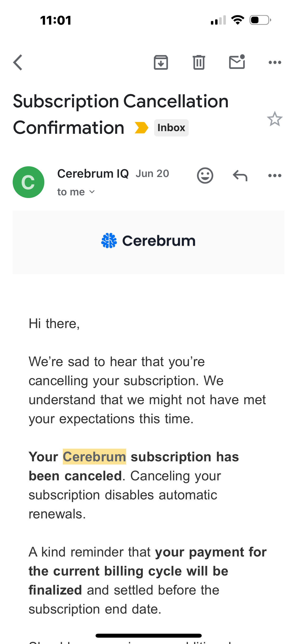Tap the Cerebrum IQ sender name
297x644 pixels.
pos(93,174)
